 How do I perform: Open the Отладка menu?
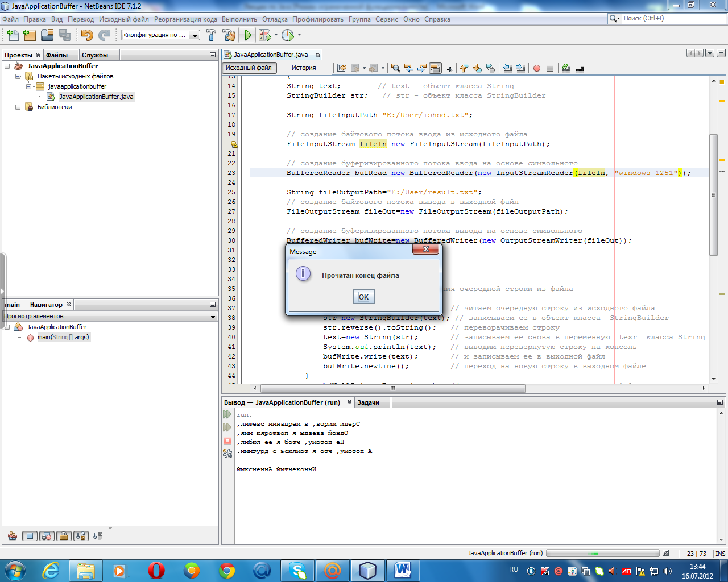[x=275, y=19]
